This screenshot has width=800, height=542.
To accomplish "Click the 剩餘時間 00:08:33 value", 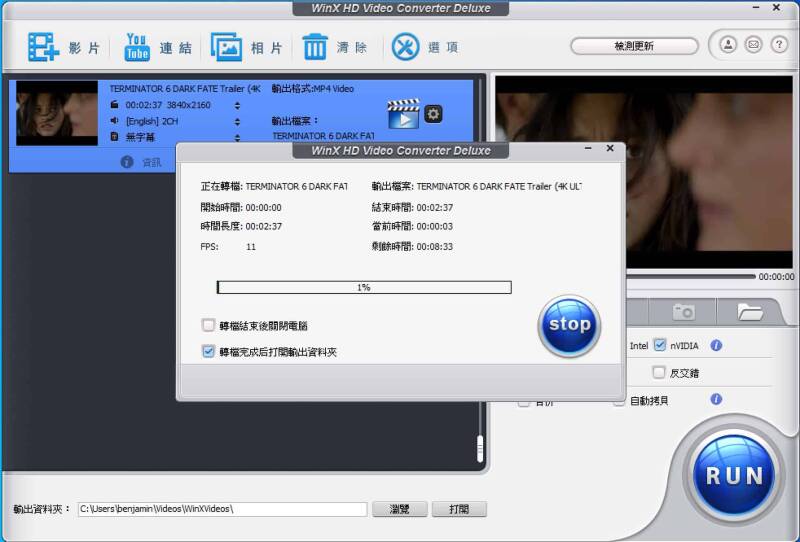I will point(435,247).
